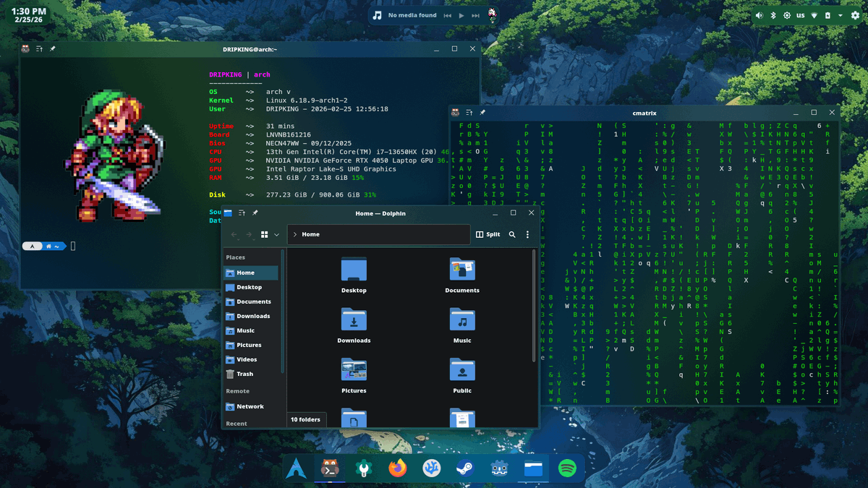Open Network under Remote in Dolphin

(x=251, y=406)
